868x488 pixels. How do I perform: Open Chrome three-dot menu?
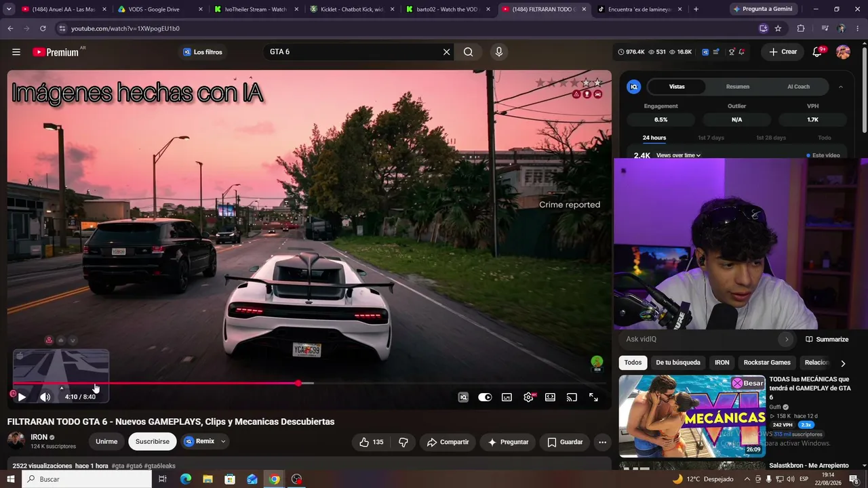pyautogui.click(x=857, y=28)
